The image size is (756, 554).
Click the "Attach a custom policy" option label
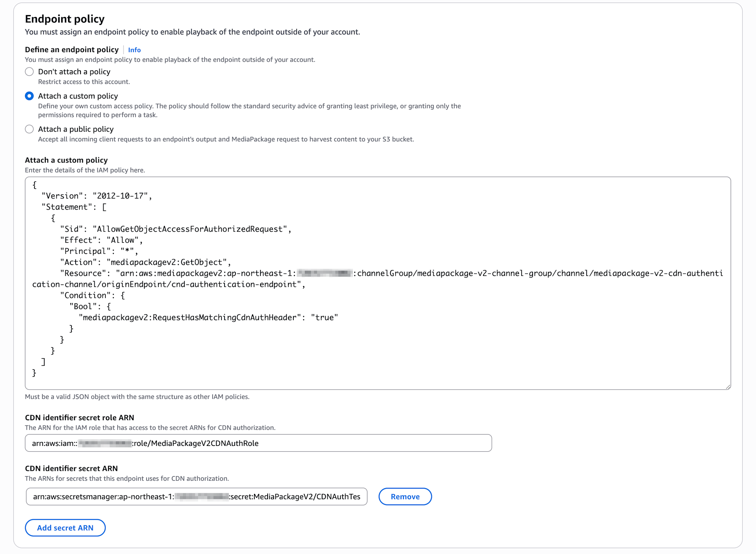coord(78,96)
